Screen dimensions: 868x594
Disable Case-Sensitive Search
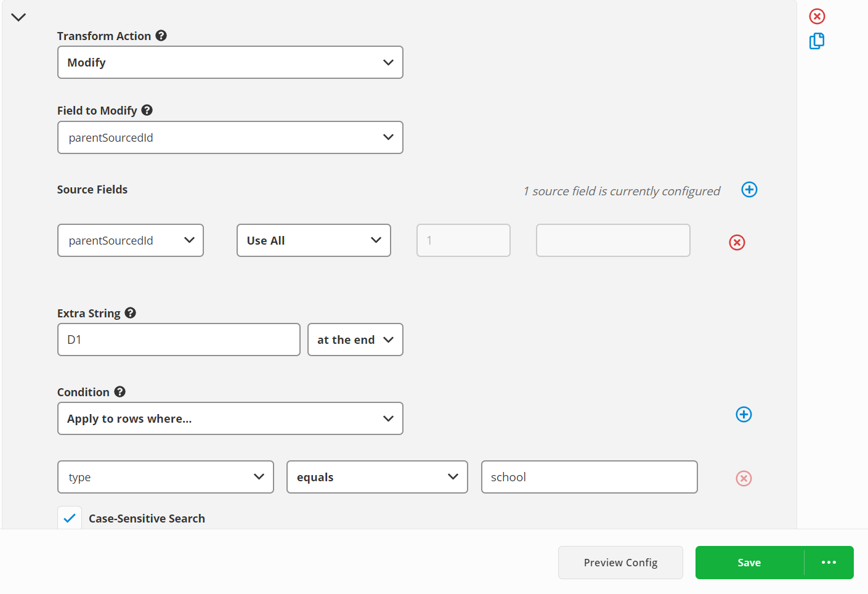click(x=69, y=518)
